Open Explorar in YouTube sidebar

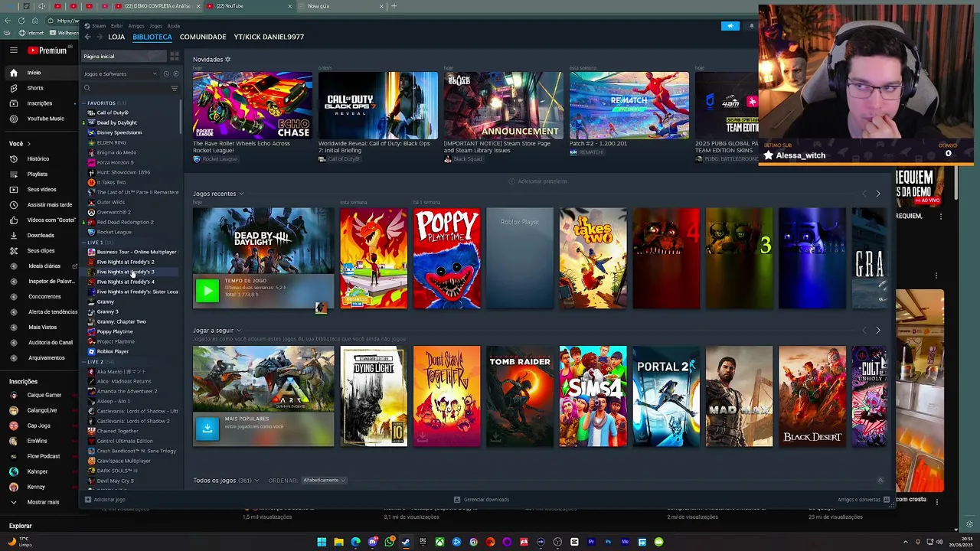tap(21, 527)
